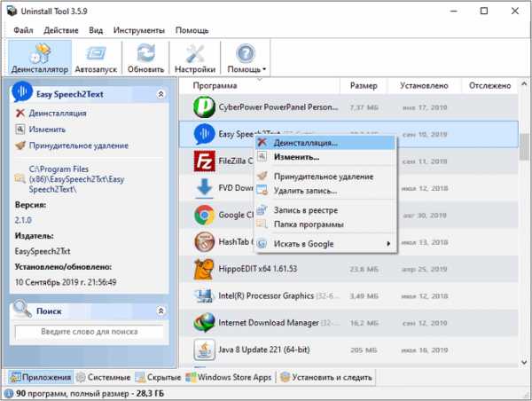This screenshot has width=532, height=401.
Task: Click the Google icon beside Искать в Google
Action: click(x=262, y=243)
